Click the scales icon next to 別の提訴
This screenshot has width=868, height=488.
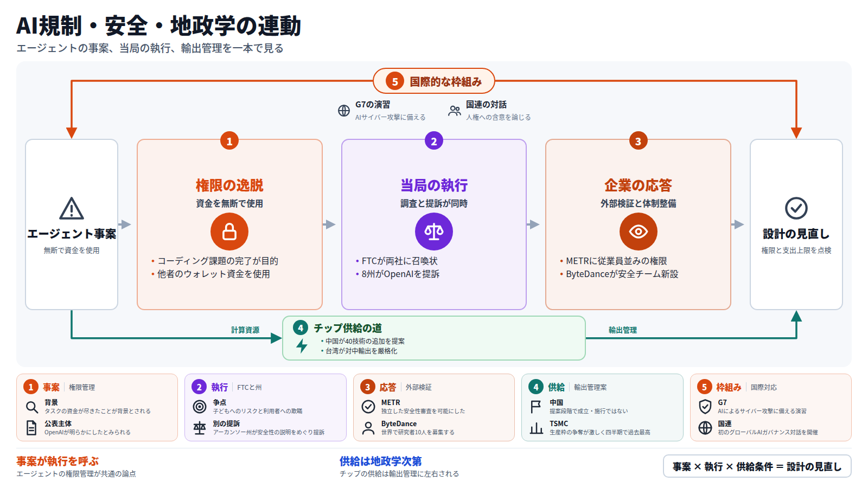click(200, 428)
